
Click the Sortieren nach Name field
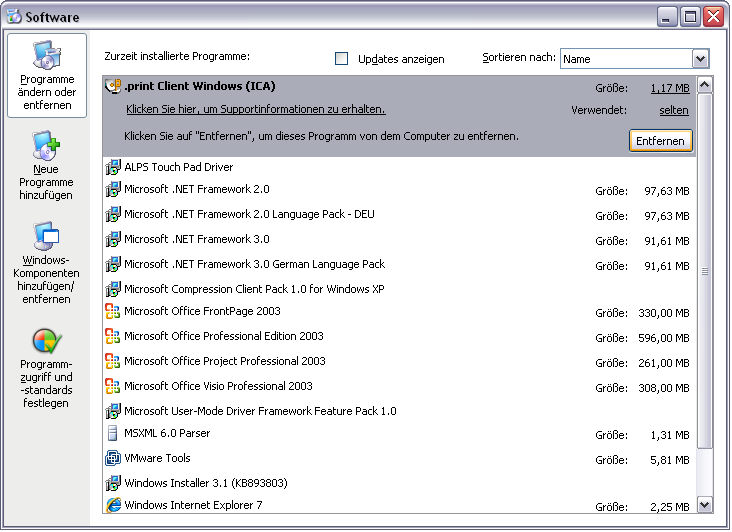coord(626,59)
